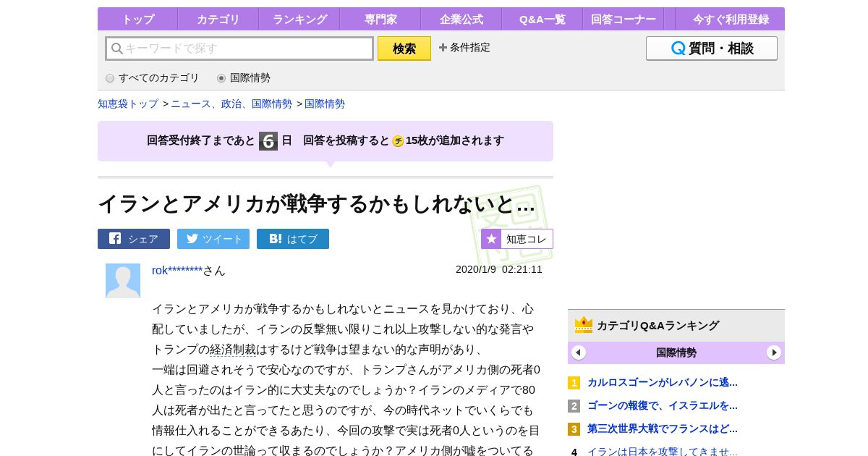Post the question via ツイート button
This screenshot has height=456, width=868.
(x=213, y=239)
